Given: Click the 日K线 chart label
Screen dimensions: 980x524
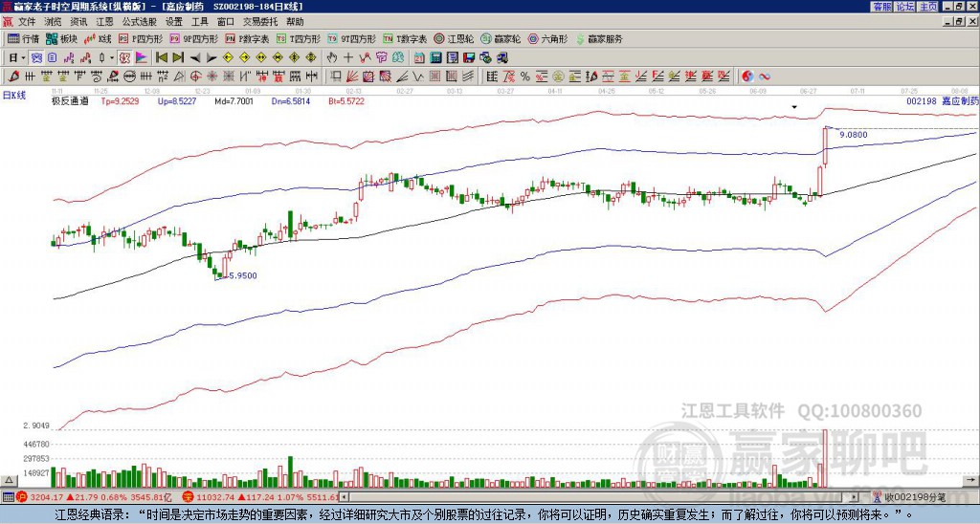Looking at the screenshot, I should point(14,96).
